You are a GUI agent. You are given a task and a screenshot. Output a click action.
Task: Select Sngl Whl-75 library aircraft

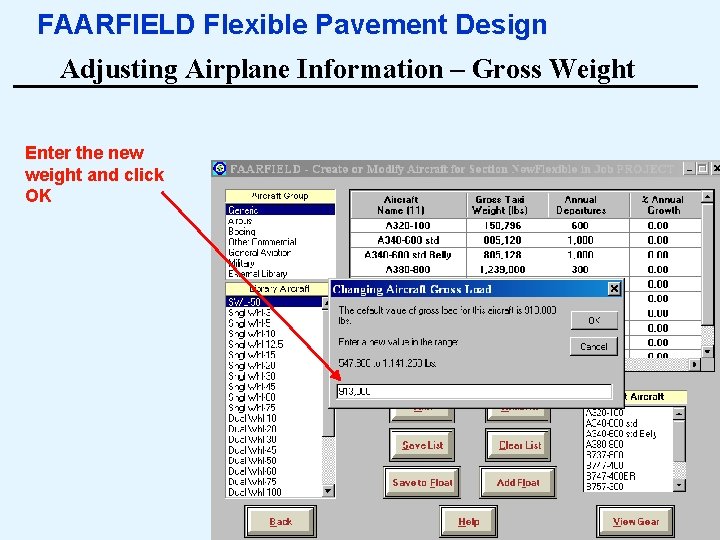(x=274, y=408)
